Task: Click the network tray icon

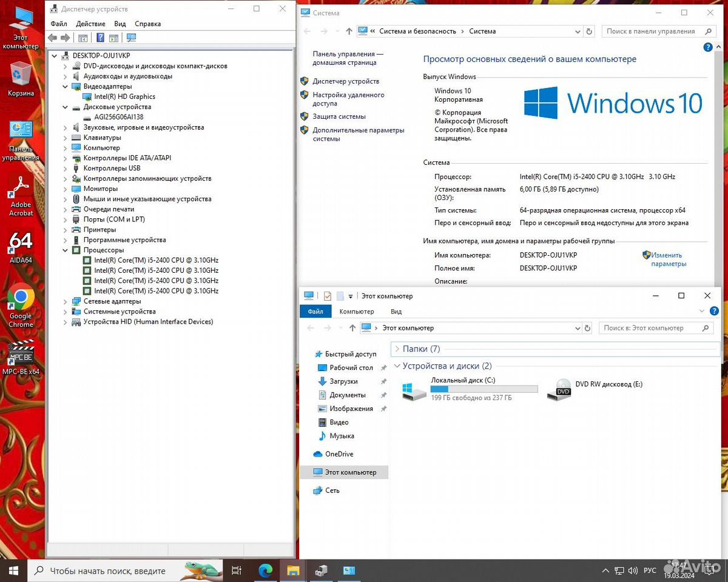Action: [x=619, y=570]
